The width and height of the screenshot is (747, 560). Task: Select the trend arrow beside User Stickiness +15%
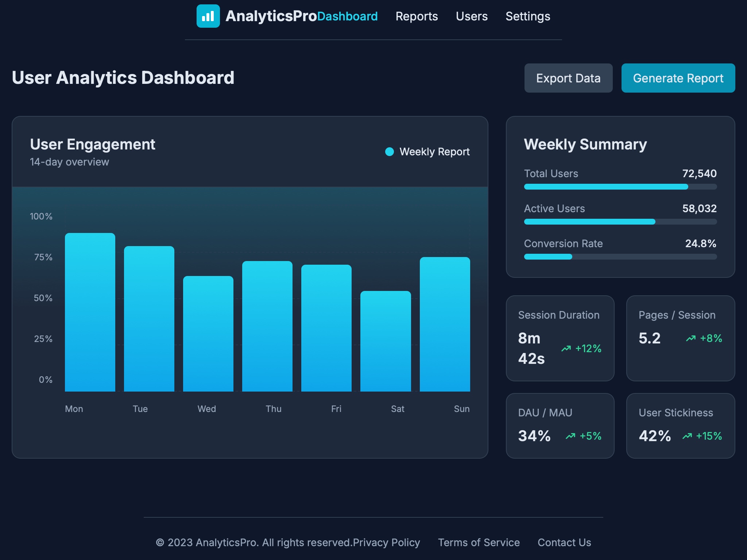point(687,436)
